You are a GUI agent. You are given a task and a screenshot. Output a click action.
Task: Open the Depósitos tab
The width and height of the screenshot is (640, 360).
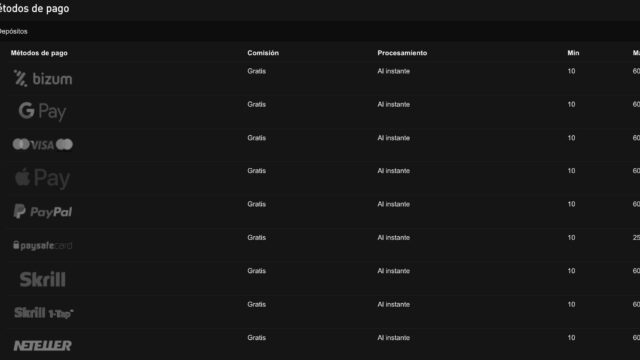tap(13, 31)
